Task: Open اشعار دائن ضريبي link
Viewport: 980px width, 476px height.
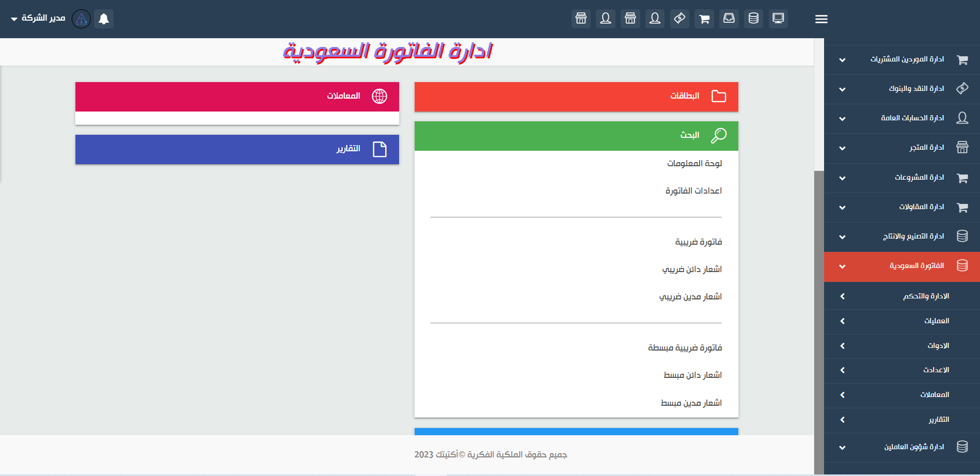Action: (x=692, y=269)
